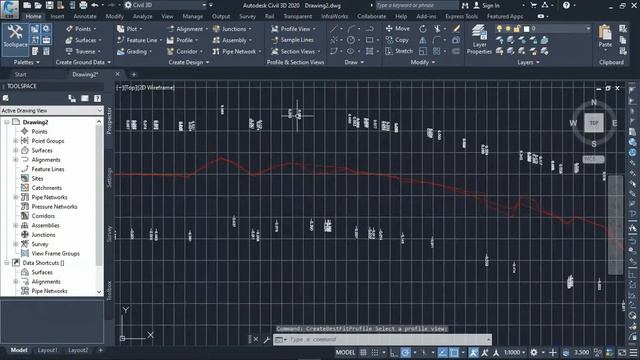Open the annotation scale 1:1000 dropdown

514,352
